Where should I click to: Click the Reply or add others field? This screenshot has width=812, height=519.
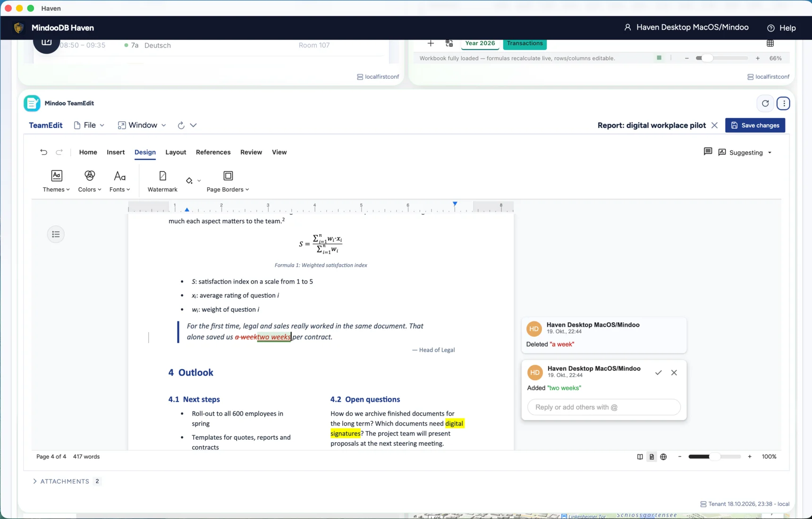[x=604, y=407]
